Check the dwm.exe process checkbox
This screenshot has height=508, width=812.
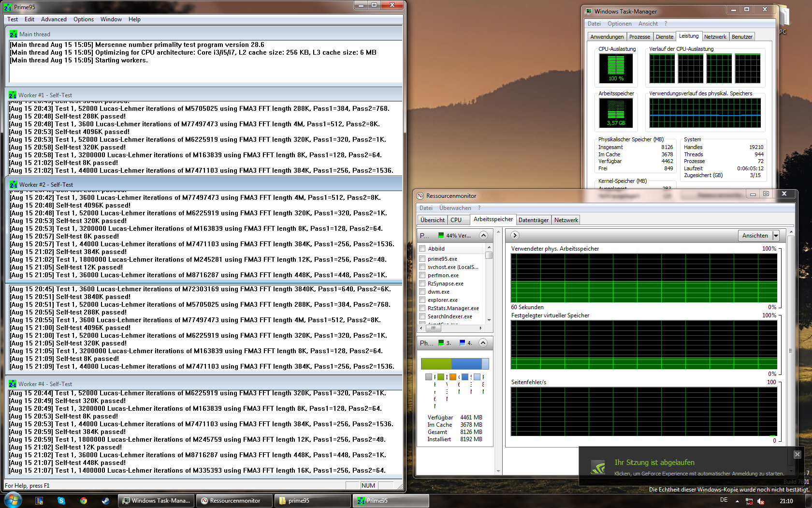422,292
